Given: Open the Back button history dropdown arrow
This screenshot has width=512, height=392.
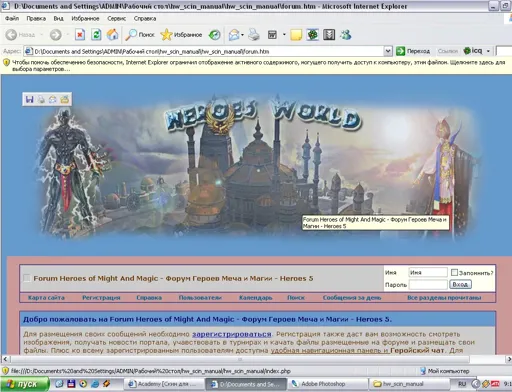Looking at the screenshot, I should (42, 35).
